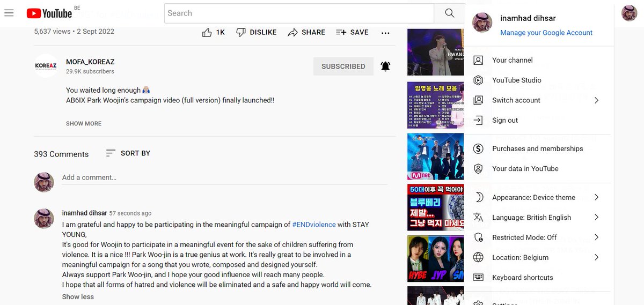Click the 393 Comments heading
The width and height of the screenshot is (644, 305).
(x=61, y=154)
